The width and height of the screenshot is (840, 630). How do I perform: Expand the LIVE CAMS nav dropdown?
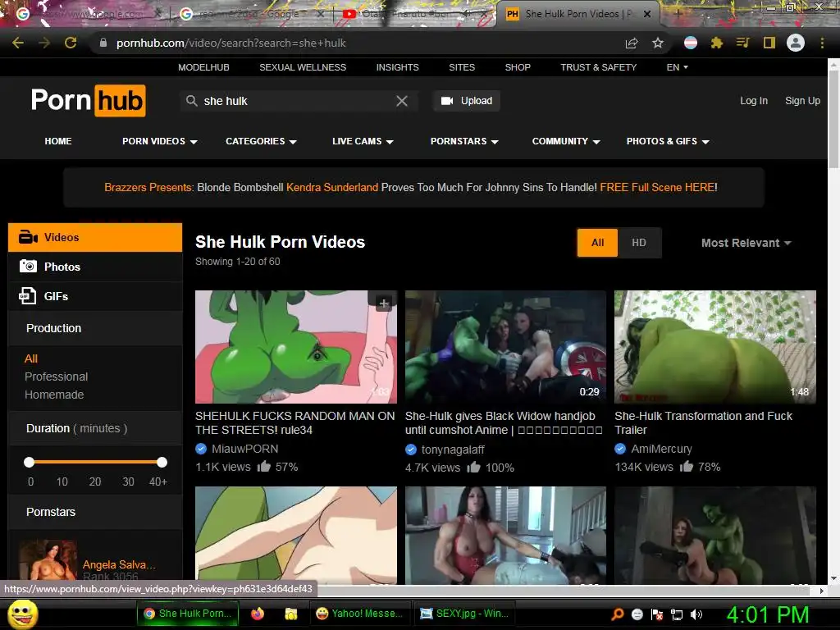click(x=363, y=141)
